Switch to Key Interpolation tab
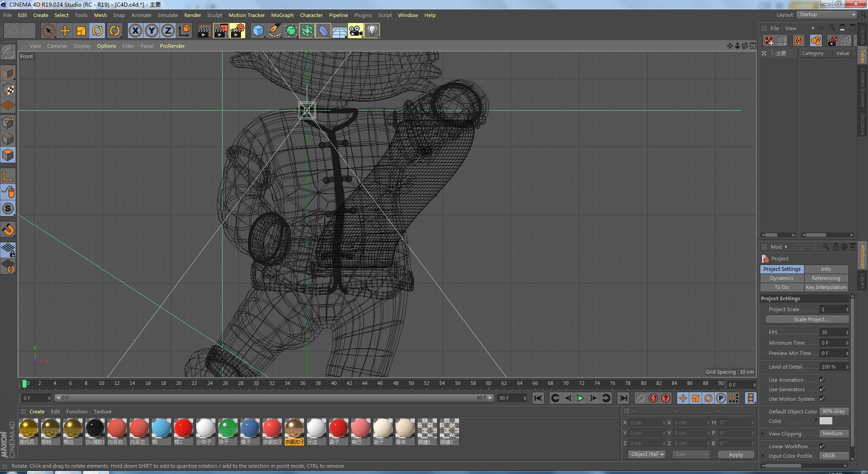 pos(826,287)
